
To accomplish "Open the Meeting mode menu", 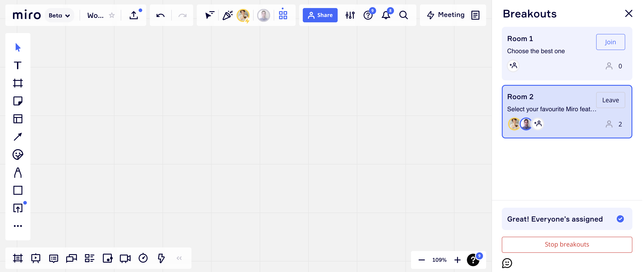I will tap(446, 15).
